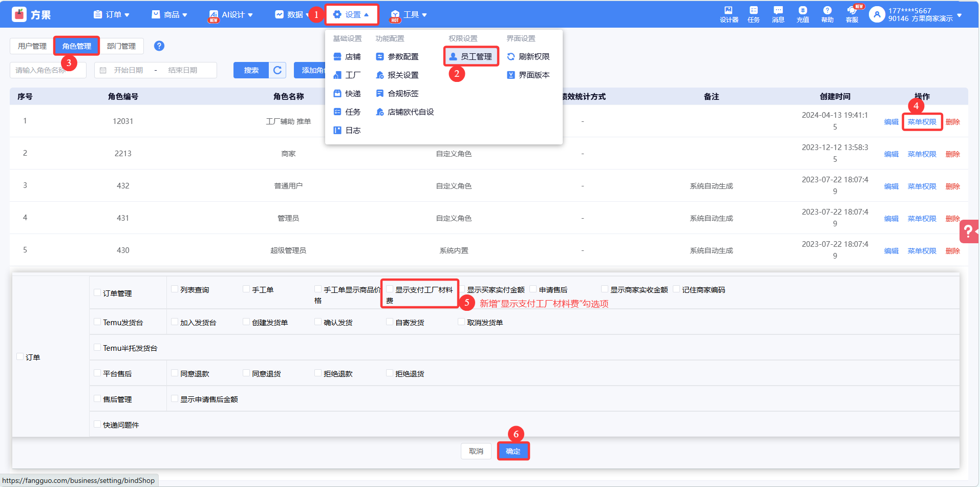980x487 pixels.
Task: Enable the 显示支付工厂材料费 checkbox
Action: 390,290
